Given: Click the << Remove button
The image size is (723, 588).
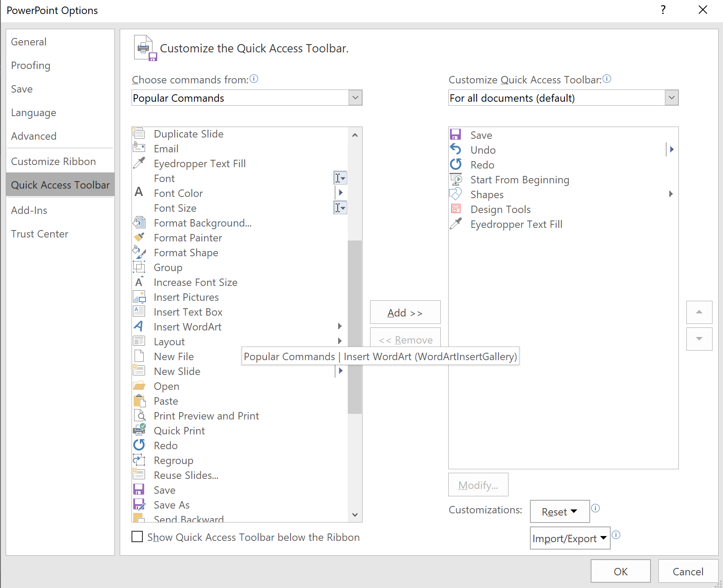Looking at the screenshot, I should pyautogui.click(x=405, y=337).
